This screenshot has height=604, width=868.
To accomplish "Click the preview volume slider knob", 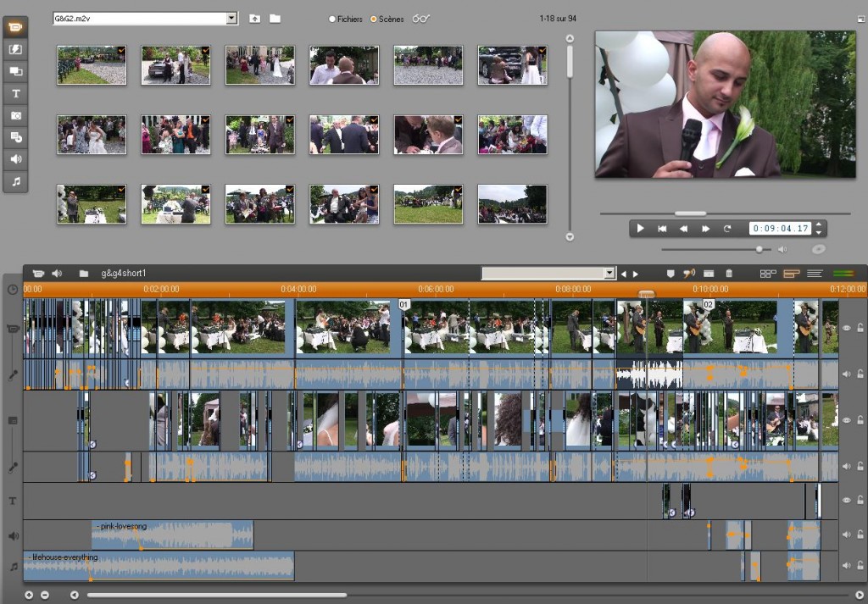I will [759, 249].
